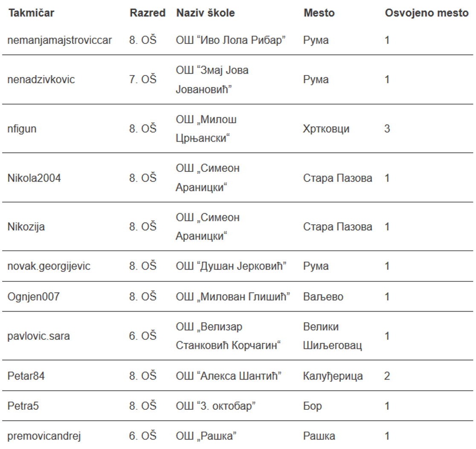Click the Razred column header
The width and height of the screenshot is (476, 449).
pos(147,13)
